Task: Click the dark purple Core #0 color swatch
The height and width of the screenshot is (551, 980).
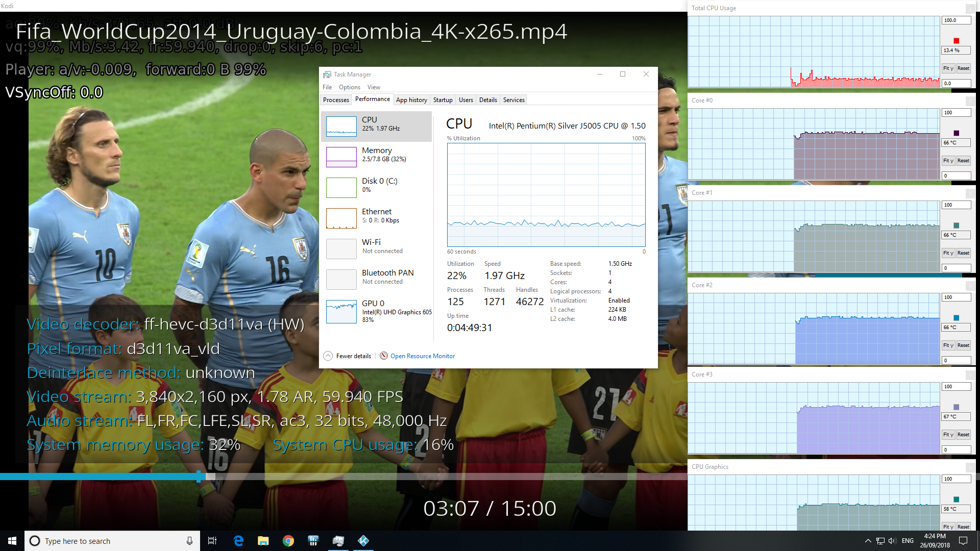Action: 957,133
